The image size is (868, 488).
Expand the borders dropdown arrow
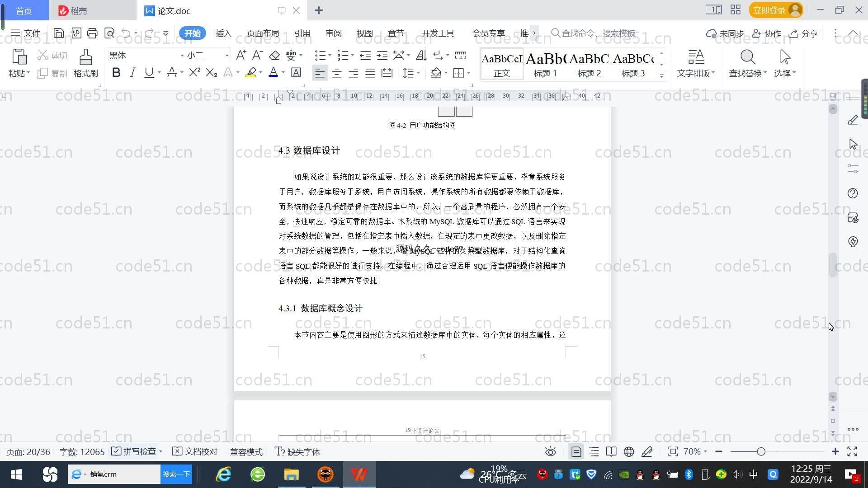click(469, 73)
